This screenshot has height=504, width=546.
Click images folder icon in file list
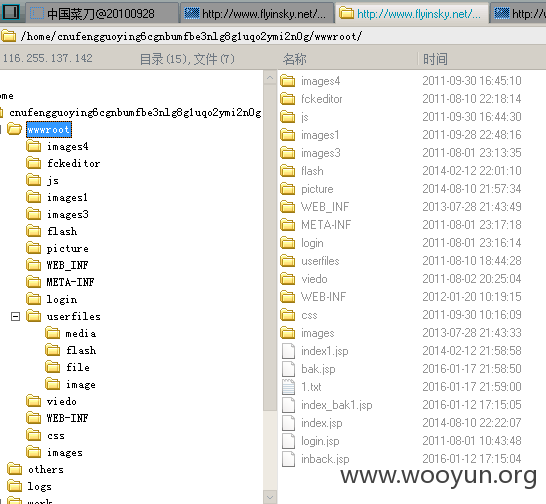pos(288,333)
